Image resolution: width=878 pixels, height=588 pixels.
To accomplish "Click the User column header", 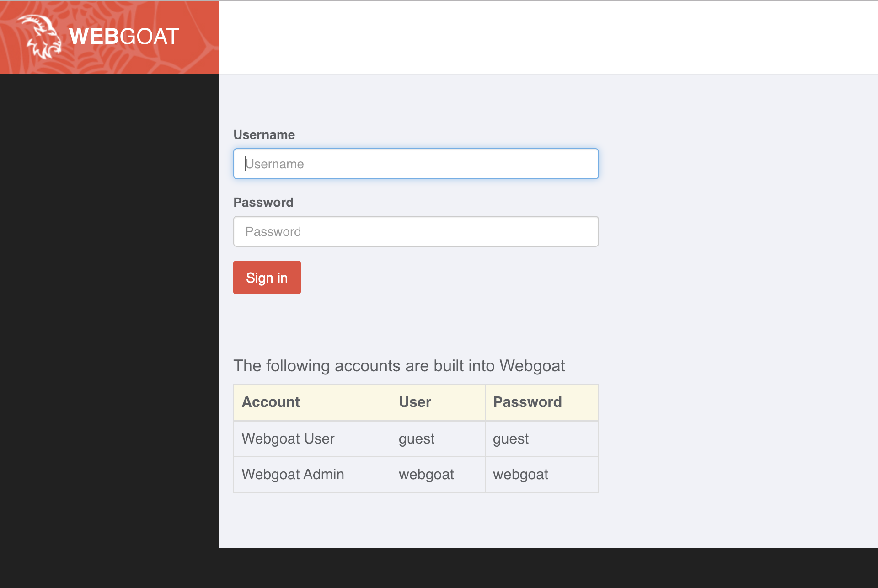I will coord(438,402).
